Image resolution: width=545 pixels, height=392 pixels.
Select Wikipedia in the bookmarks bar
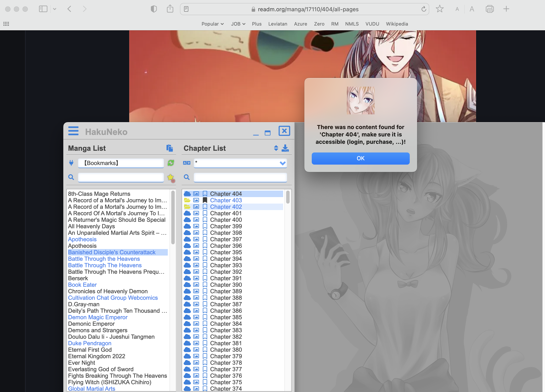pos(397,24)
